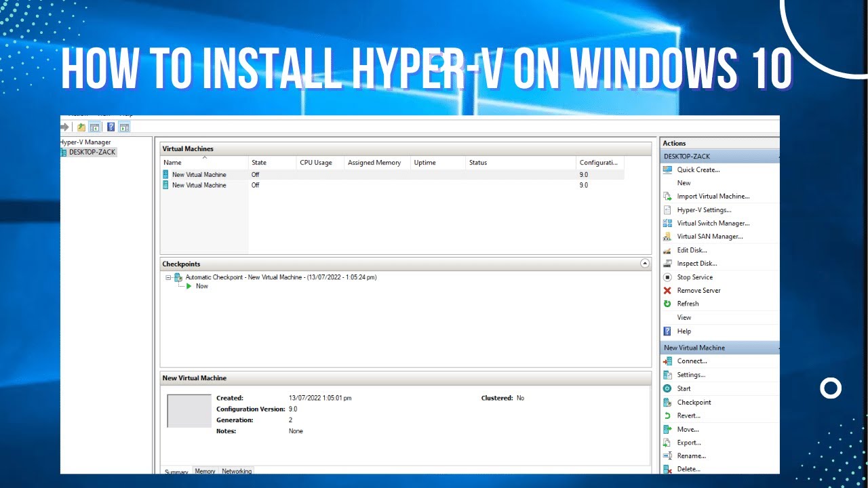
Task: Click the Connect icon in Actions
Action: click(x=667, y=361)
